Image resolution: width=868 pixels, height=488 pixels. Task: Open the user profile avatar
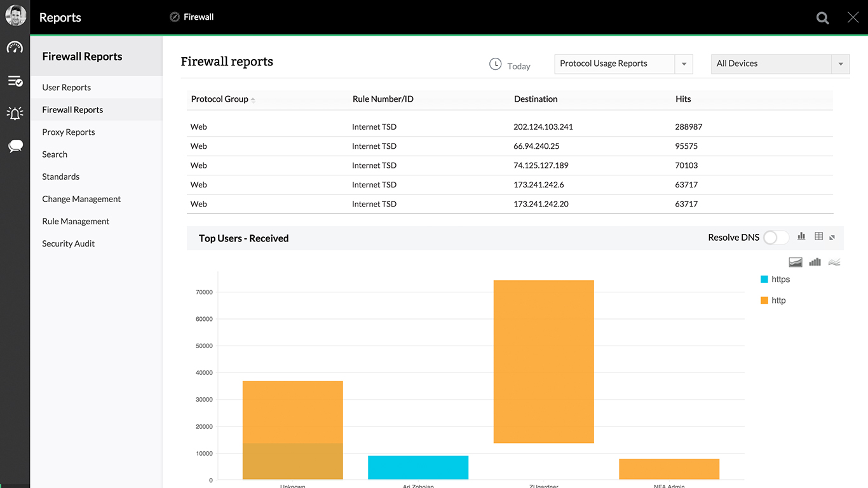coord(15,16)
